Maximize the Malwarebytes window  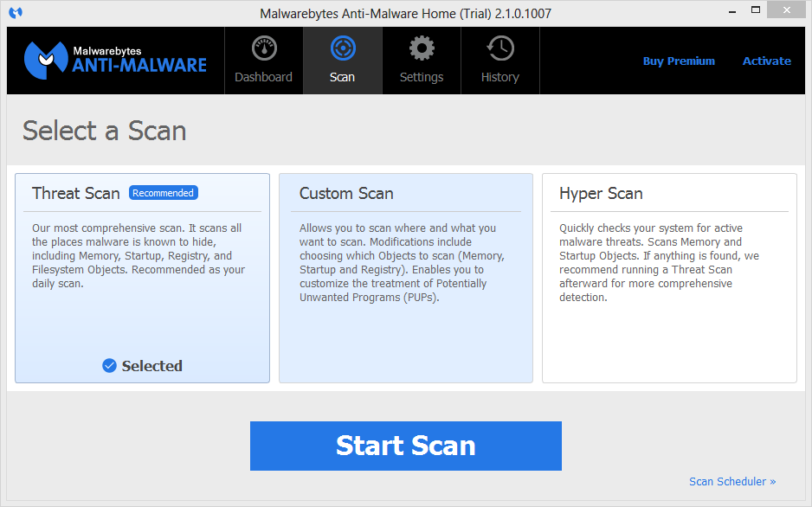point(756,10)
